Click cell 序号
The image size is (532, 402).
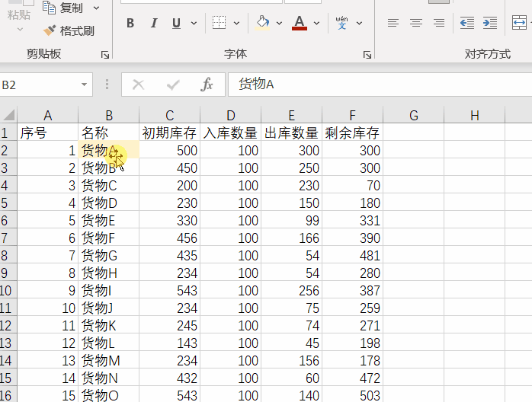[48, 132]
